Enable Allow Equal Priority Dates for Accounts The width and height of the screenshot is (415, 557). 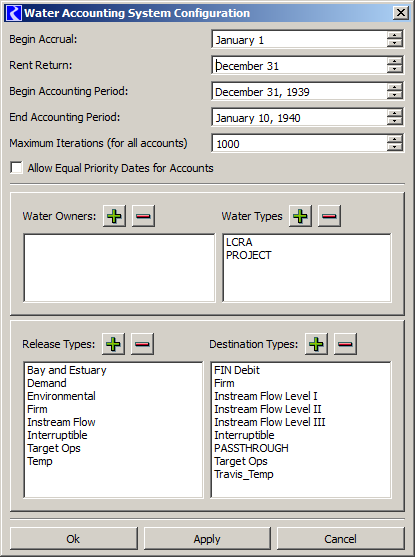(16, 168)
